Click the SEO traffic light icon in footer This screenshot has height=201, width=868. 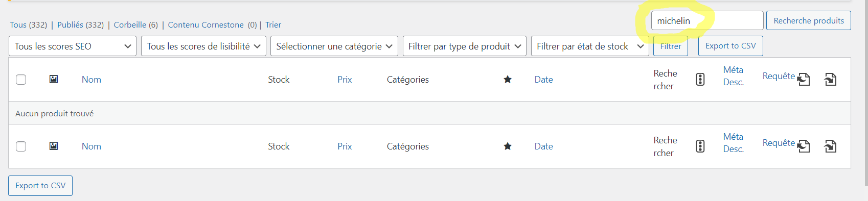pyautogui.click(x=700, y=146)
